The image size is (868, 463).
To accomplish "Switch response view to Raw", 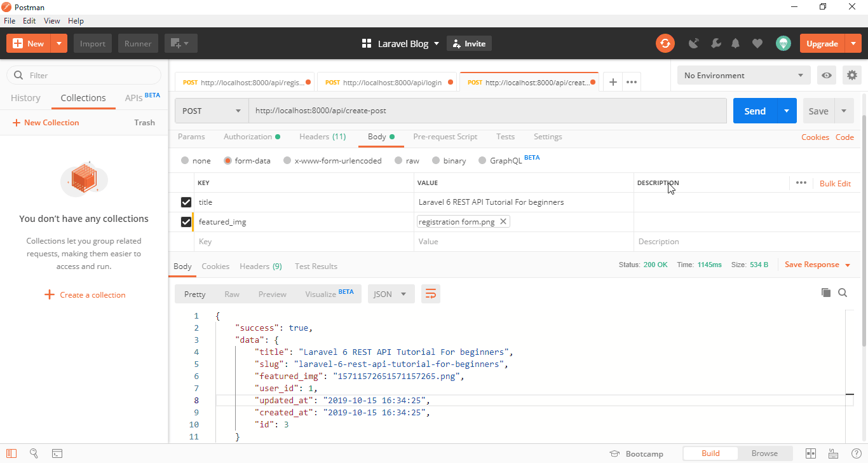I will point(232,294).
